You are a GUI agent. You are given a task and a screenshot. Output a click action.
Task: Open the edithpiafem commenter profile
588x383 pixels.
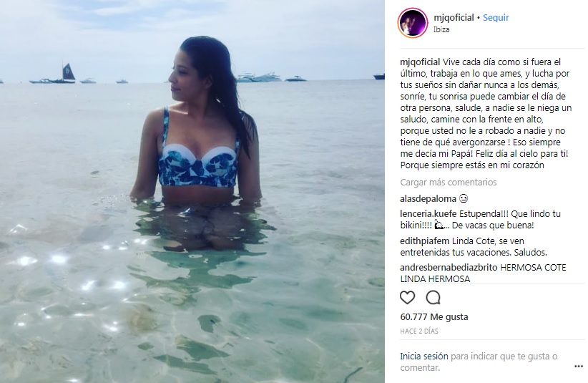click(x=424, y=241)
